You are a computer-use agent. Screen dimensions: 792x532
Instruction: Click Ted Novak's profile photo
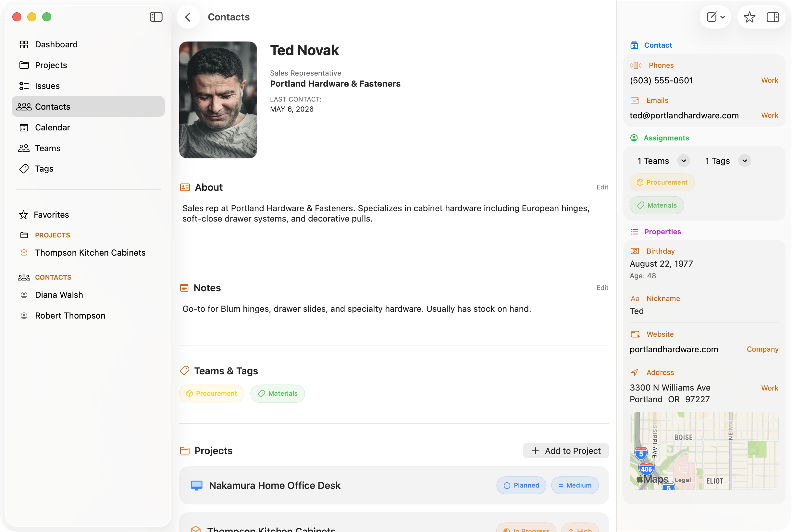click(218, 100)
